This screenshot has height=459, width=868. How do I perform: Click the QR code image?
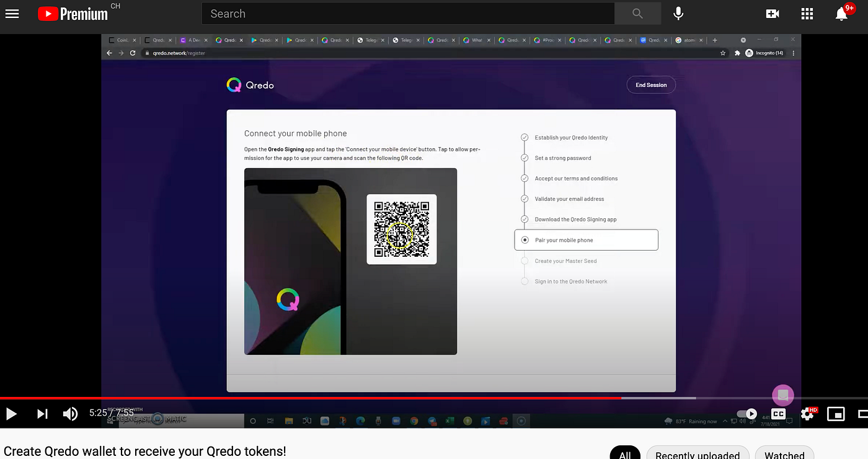402,229
